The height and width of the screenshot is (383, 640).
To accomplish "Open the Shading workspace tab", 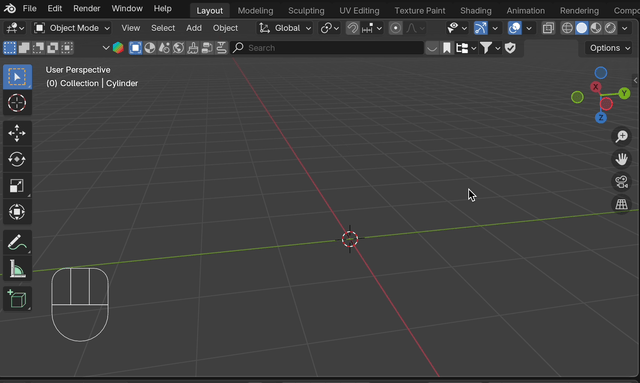I will tap(476, 11).
